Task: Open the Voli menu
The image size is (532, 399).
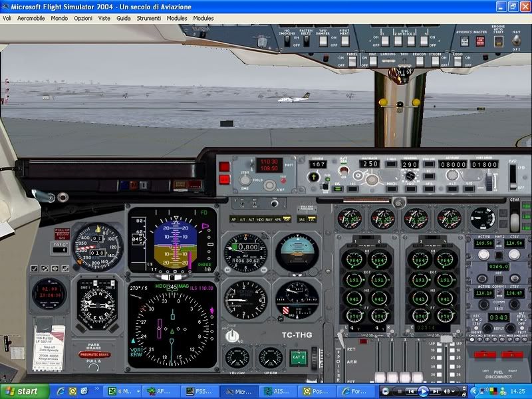Action: point(7,19)
